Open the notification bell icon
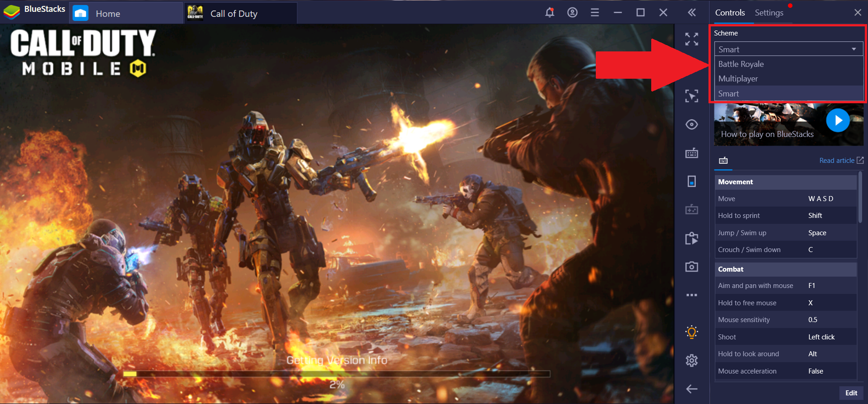The image size is (868, 404). pyautogui.click(x=550, y=12)
